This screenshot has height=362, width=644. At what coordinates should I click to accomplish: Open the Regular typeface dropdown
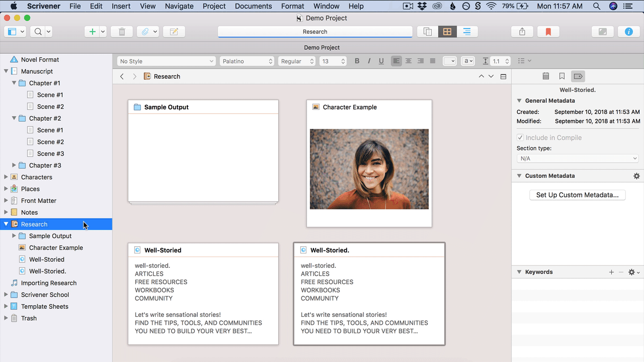click(297, 61)
